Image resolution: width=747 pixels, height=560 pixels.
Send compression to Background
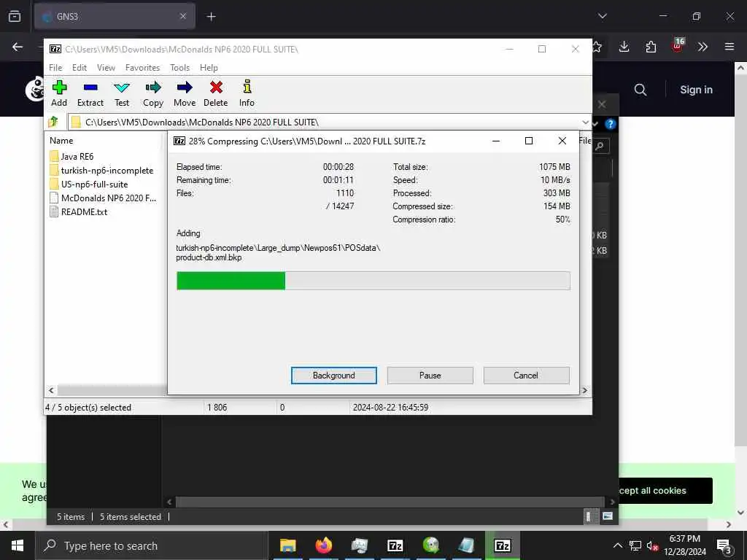click(334, 376)
